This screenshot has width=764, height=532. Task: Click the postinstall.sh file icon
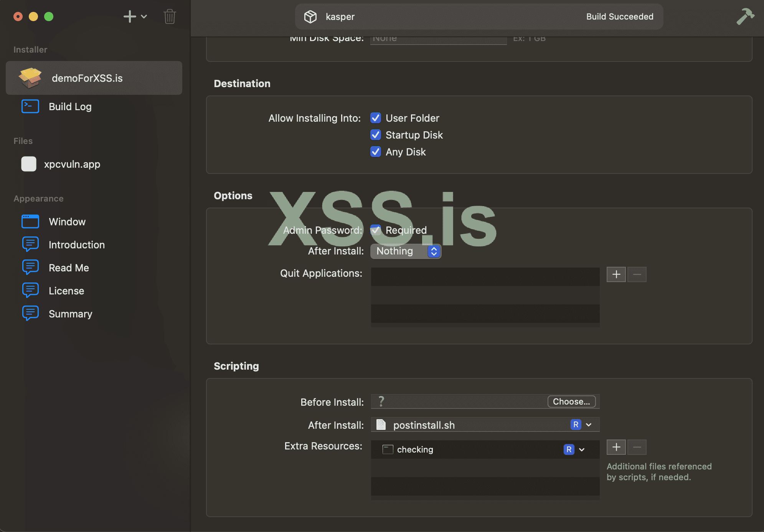[x=381, y=425]
